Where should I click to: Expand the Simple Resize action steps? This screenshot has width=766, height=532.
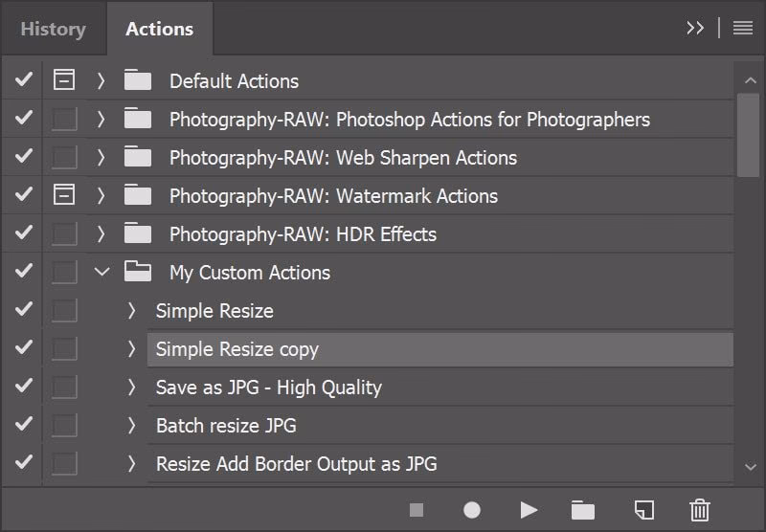point(131,310)
